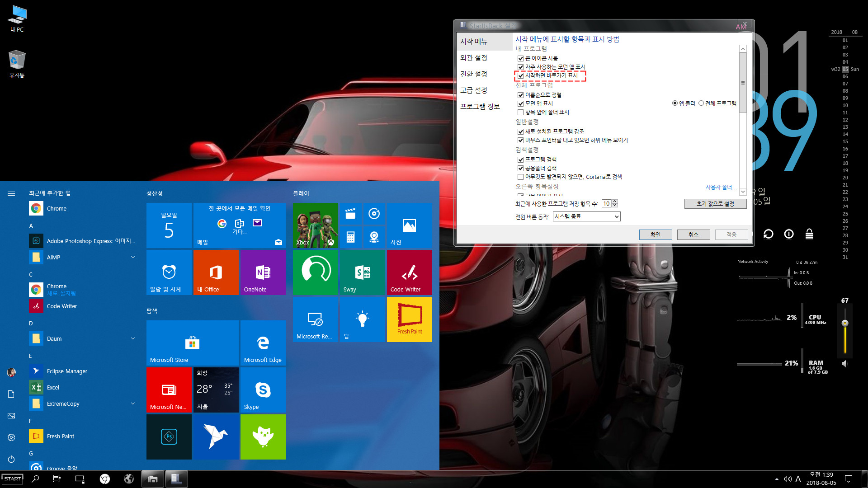Expand the ExtremeCopy folder
The image size is (868, 488).
tap(133, 404)
